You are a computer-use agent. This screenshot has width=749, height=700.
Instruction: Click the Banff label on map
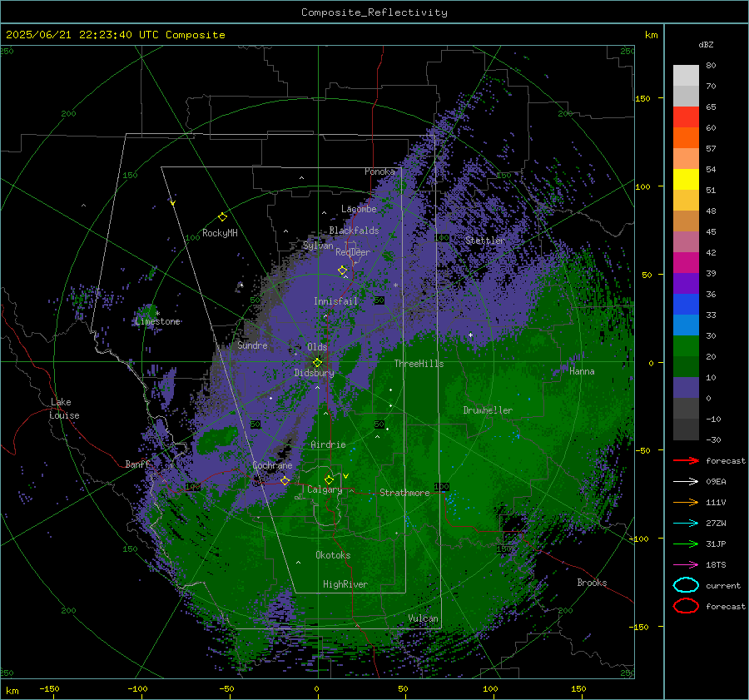pyautogui.click(x=137, y=464)
